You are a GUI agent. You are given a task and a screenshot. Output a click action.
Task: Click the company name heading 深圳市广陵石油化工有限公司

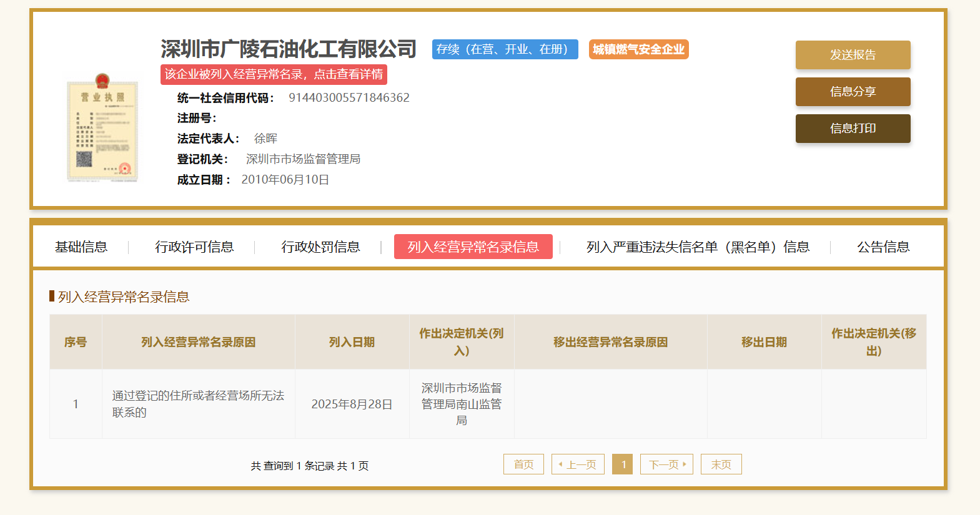(x=289, y=49)
